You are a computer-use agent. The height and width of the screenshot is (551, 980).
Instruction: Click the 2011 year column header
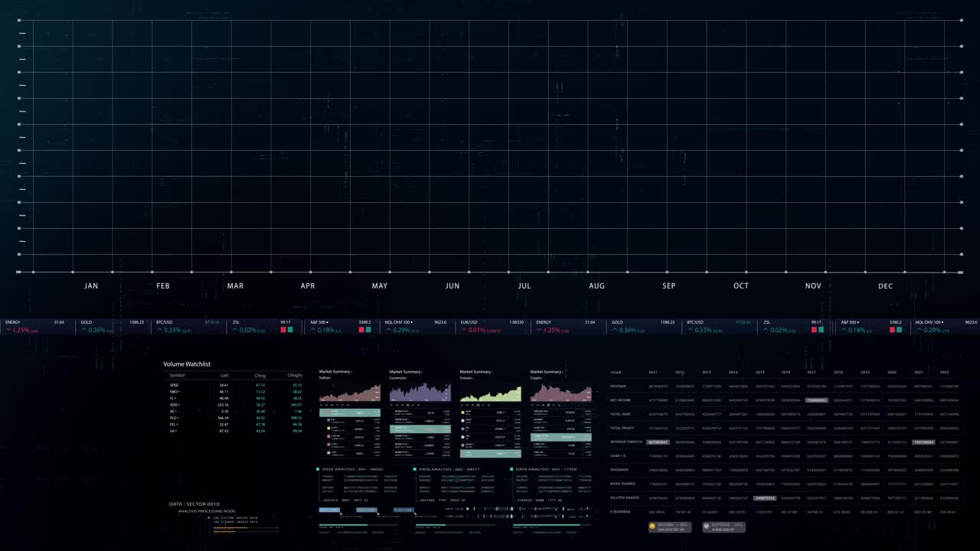[x=653, y=372]
